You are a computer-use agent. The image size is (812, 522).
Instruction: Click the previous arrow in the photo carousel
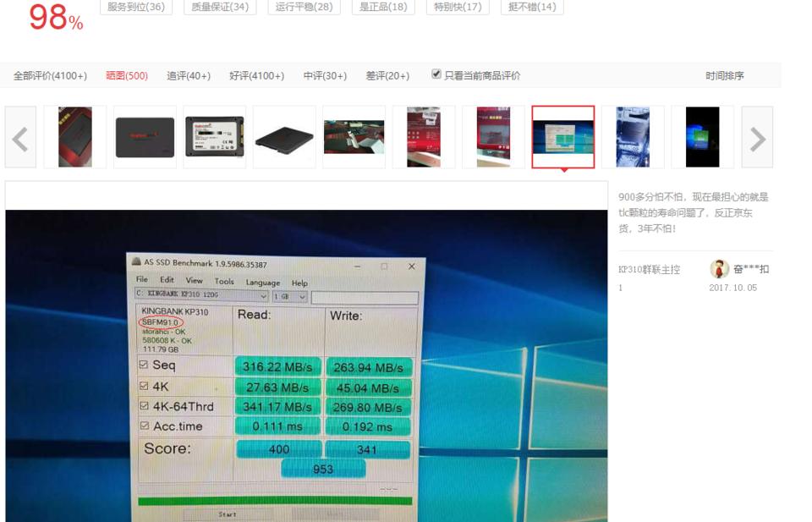(20, 137)
